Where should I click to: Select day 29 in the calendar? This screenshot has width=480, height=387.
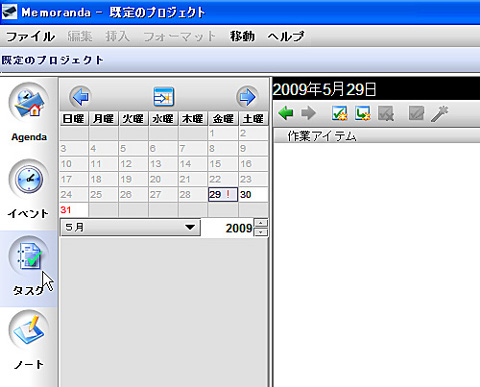click(223, 195)
